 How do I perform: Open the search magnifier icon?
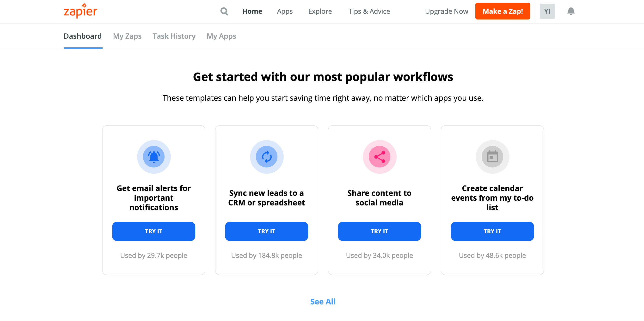[x=224, y=11]
